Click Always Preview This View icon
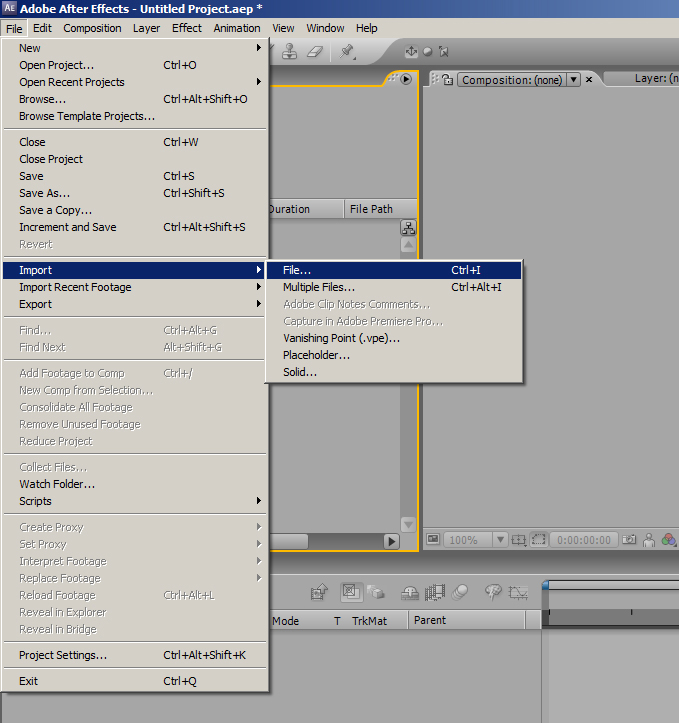679x723 pixels. tap(433, 539)
